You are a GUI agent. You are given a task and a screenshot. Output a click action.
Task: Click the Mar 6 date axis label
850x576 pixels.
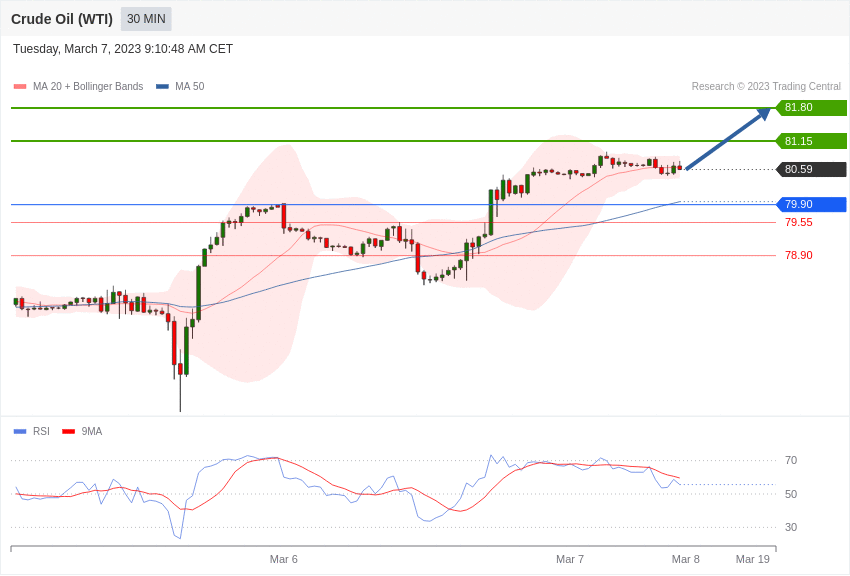tap(284, 559)
